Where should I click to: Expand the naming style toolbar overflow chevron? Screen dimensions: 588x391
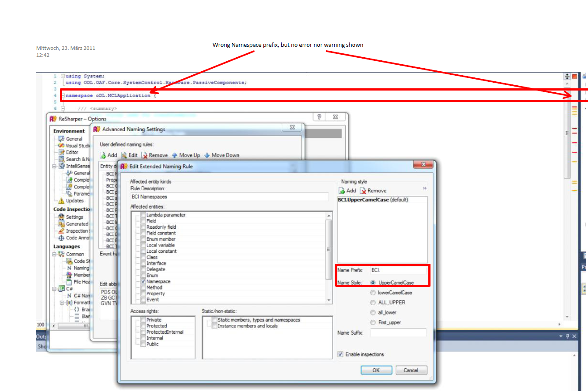tap(424, 189)
